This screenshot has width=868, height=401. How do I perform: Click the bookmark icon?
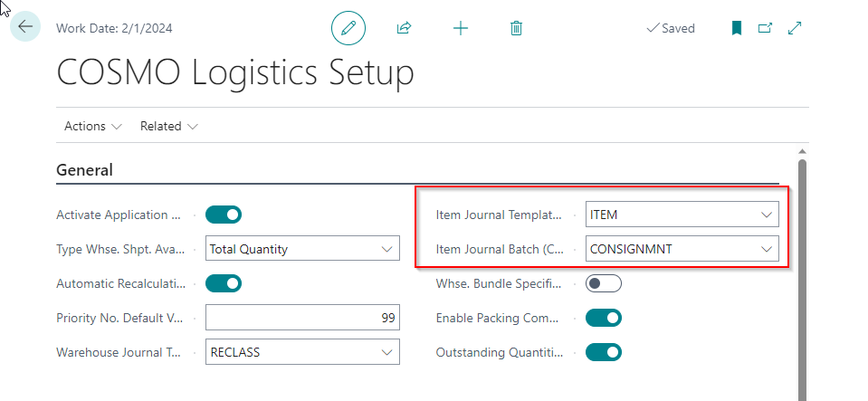coord(737,28)
